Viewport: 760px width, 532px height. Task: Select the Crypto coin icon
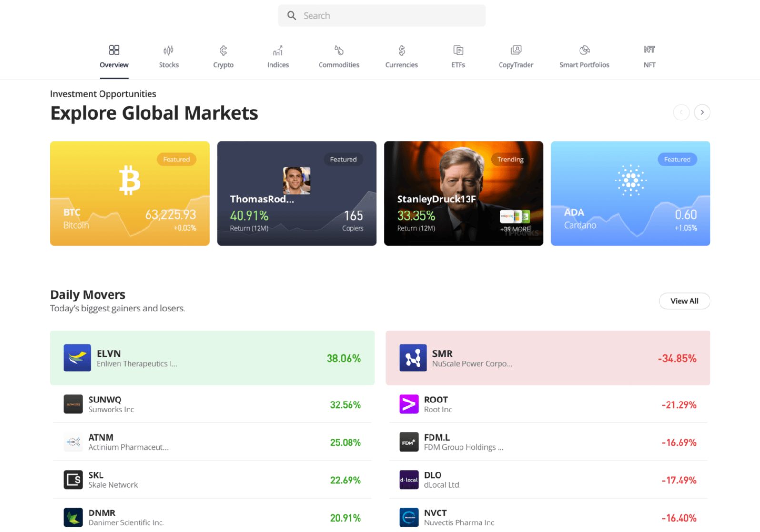223,50
